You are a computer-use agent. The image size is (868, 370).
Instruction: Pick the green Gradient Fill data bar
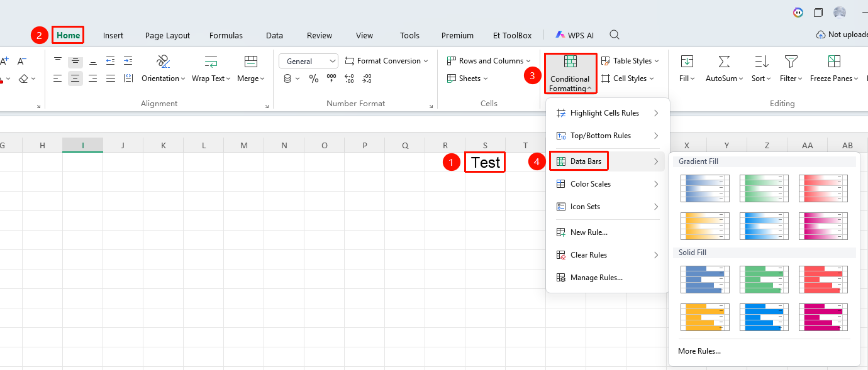(764, 188)
